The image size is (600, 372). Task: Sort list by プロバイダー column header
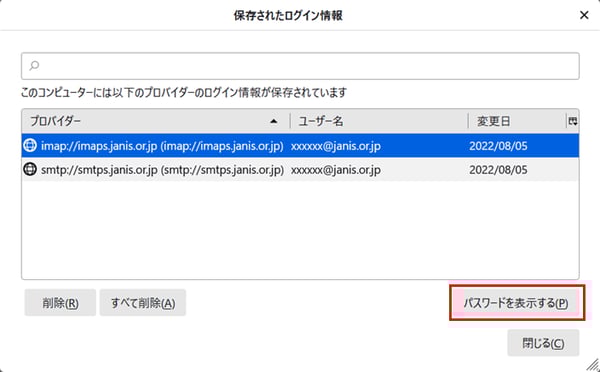[x=156, y=121]
